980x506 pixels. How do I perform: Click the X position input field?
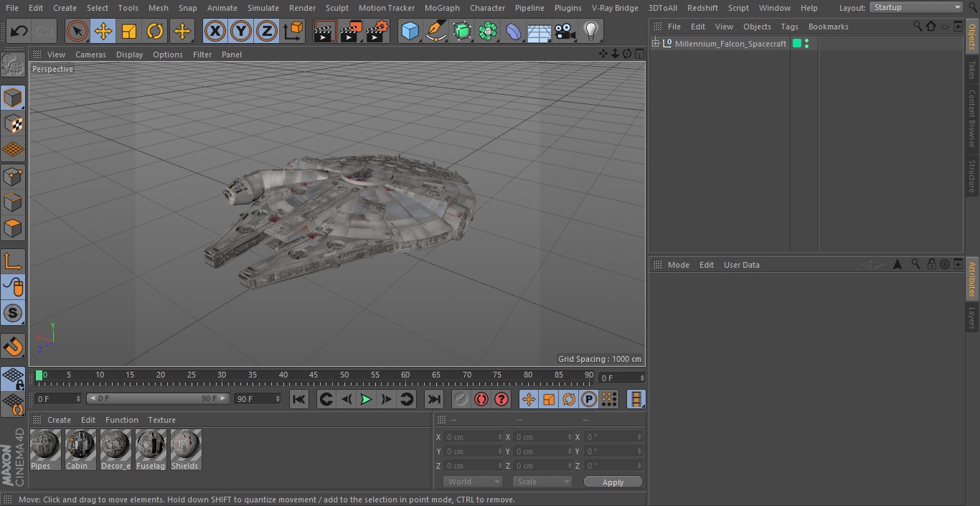(473, 437)
